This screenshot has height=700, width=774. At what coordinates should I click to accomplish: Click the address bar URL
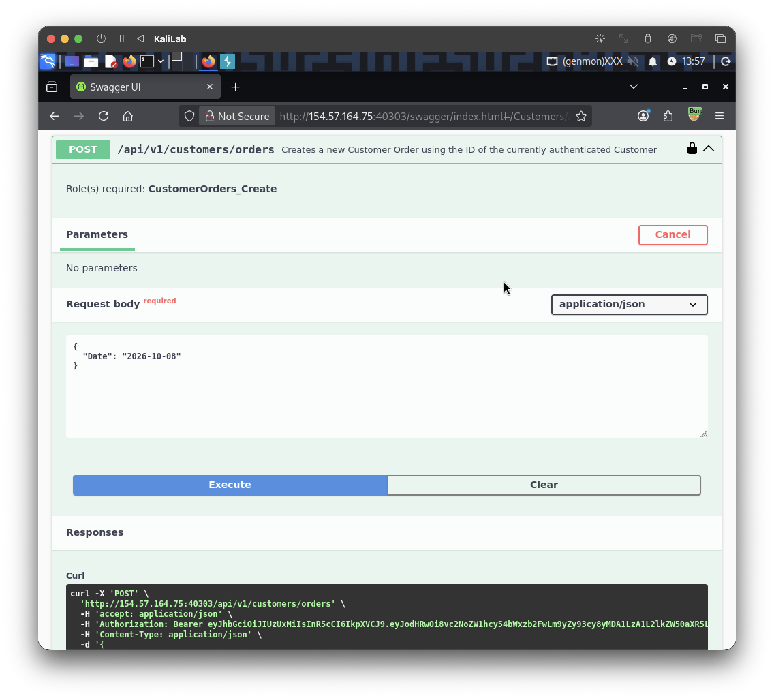424,116
